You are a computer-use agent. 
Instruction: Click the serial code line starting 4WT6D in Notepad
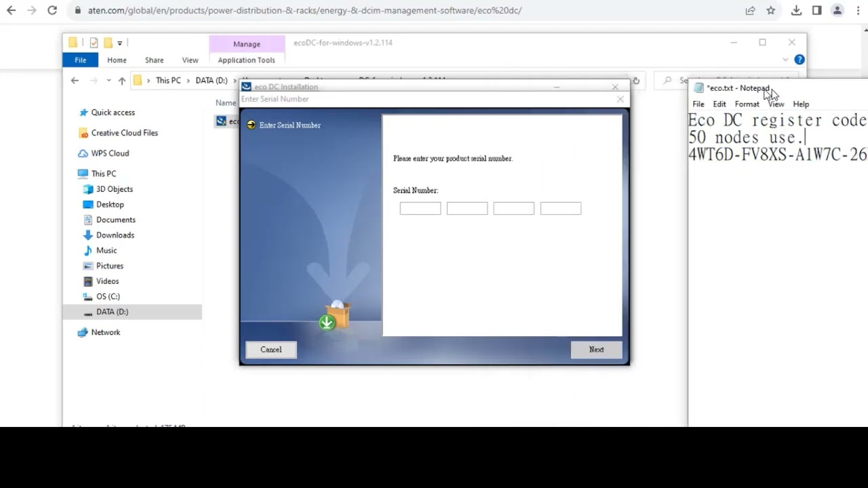click(777, 155)
